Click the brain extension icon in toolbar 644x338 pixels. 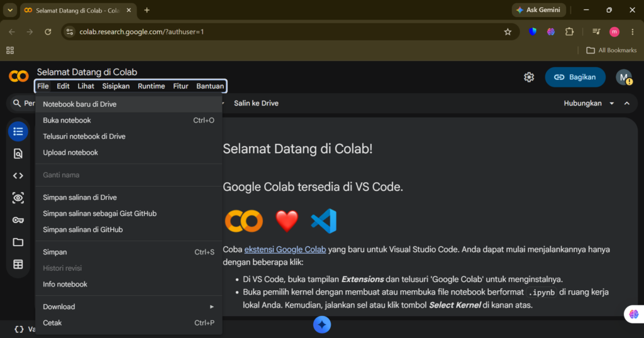point(551,31)
